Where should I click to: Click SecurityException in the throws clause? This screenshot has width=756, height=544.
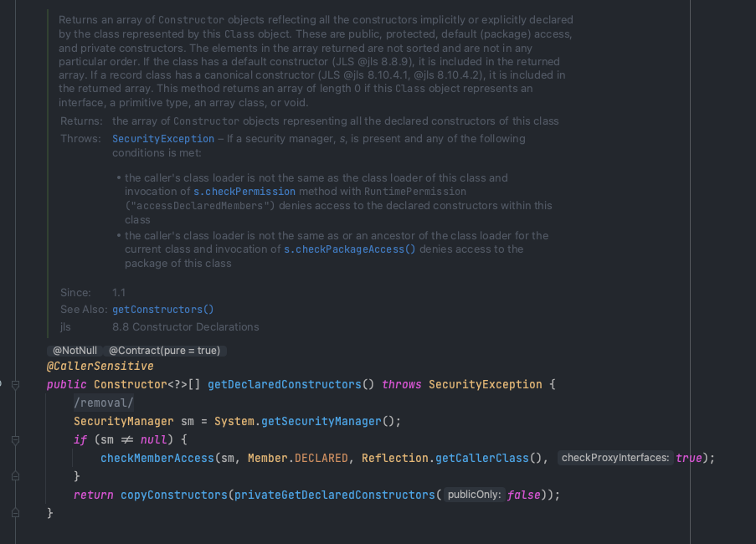[x=486, y=384]
